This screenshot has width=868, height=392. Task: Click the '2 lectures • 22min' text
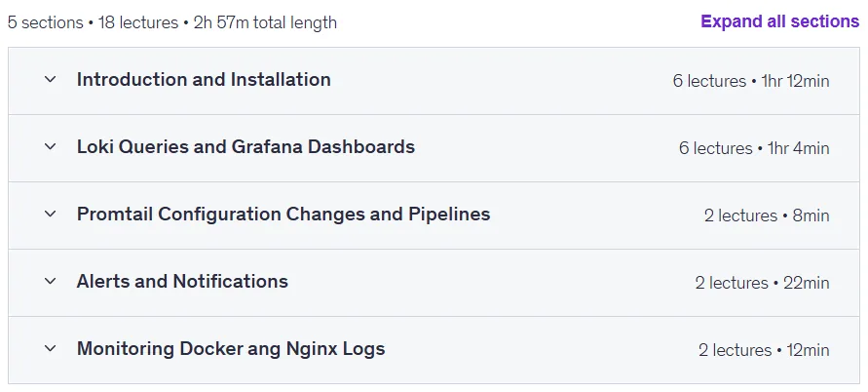click(762, 283)
